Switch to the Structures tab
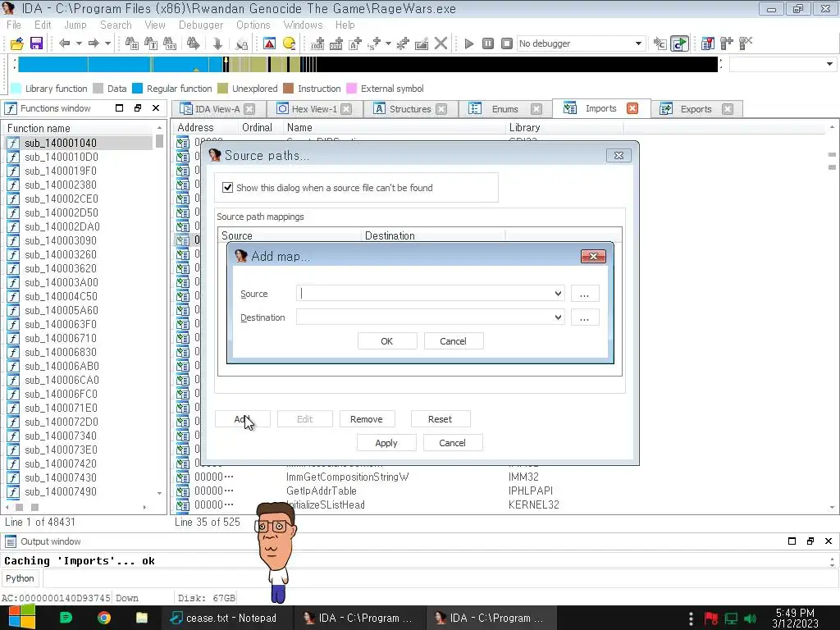 click(x=410, y=109)
